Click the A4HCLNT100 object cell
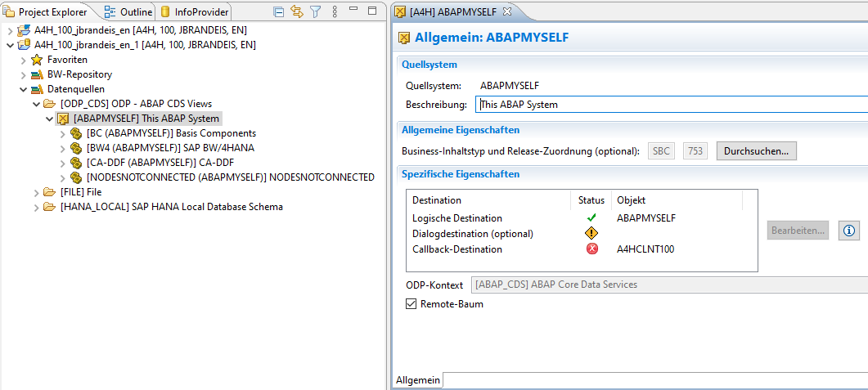The image size is (868, 390). click(645, 249)
